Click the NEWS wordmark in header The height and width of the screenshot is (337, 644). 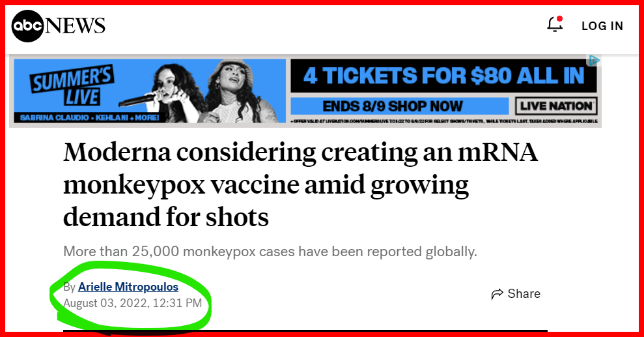pos(75,26)
